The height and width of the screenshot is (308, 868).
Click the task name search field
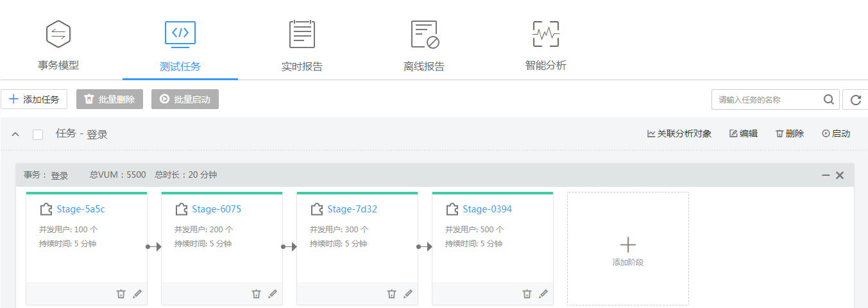767,100
